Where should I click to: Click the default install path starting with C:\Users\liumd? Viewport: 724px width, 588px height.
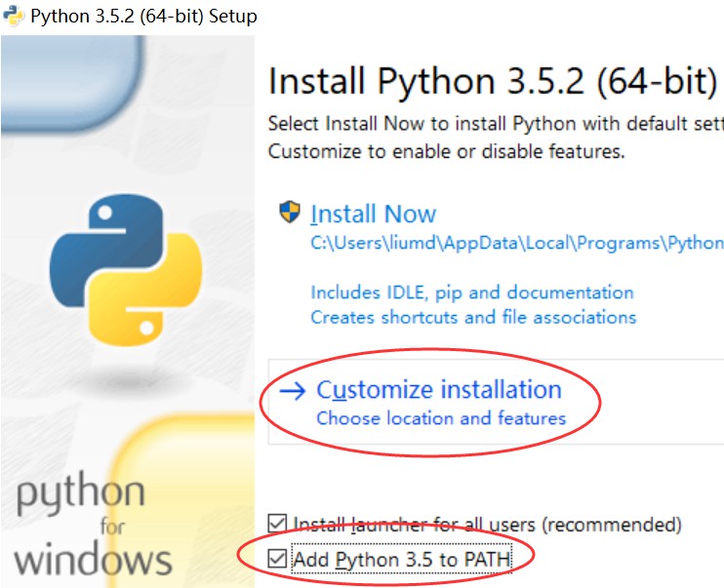tap(517, 243)
